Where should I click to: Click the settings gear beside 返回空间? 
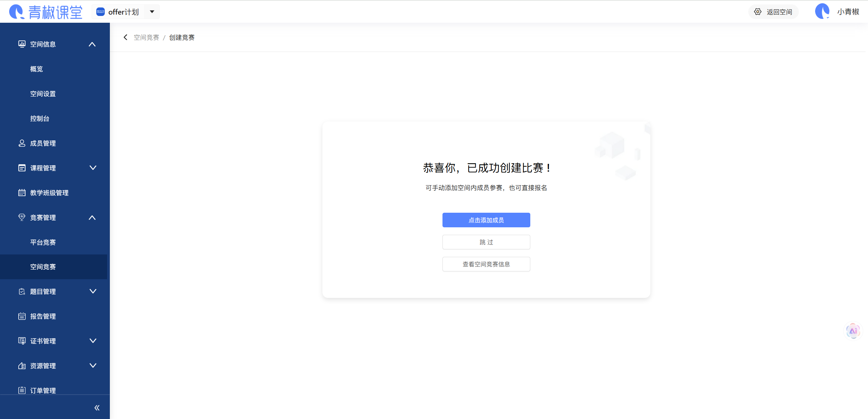pos(758,11)
